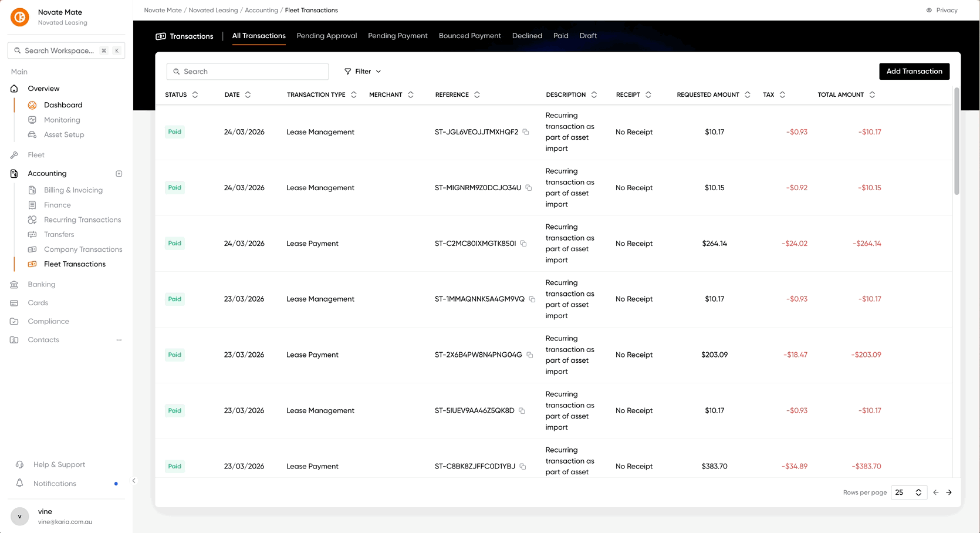This screenshot has height=533, width=980.
Task: Open Recurring Transactions link in sidebar
Action: [82, 220]
